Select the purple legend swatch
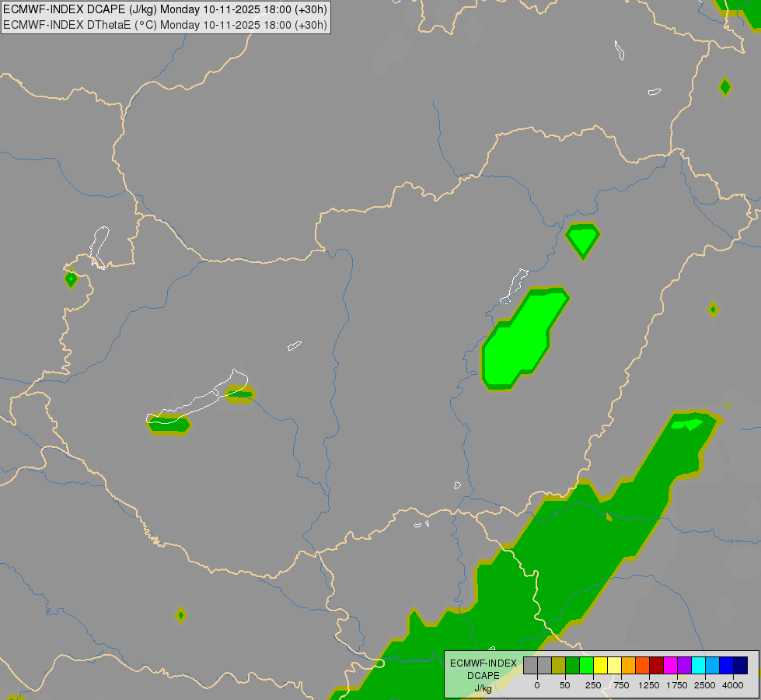 (685, 665)
